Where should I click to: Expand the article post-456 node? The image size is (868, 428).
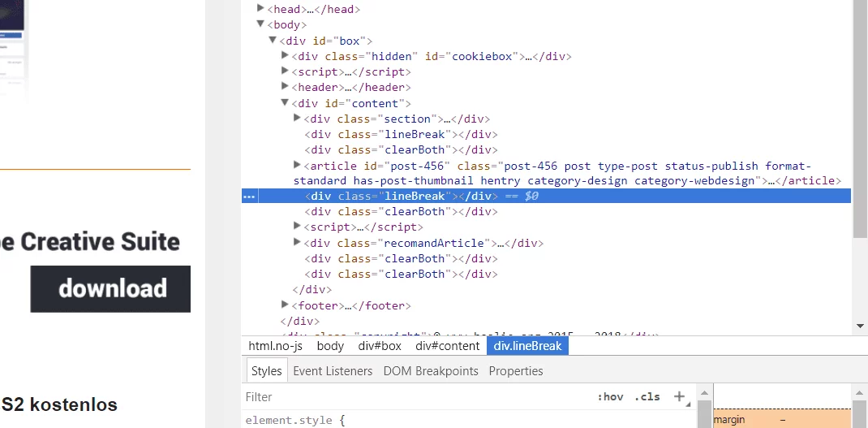click(297, 165)
